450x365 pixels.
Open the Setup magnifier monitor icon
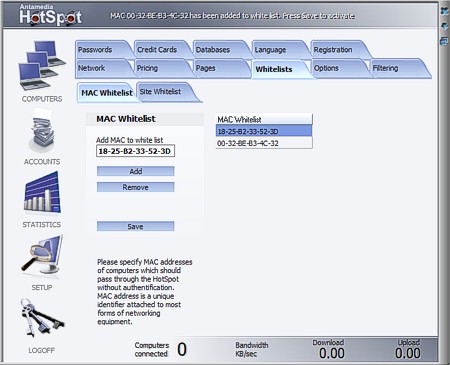point(42,255)
